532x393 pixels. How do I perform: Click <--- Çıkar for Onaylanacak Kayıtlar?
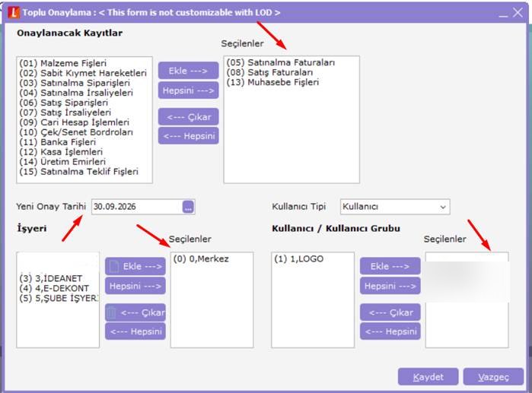188,117
